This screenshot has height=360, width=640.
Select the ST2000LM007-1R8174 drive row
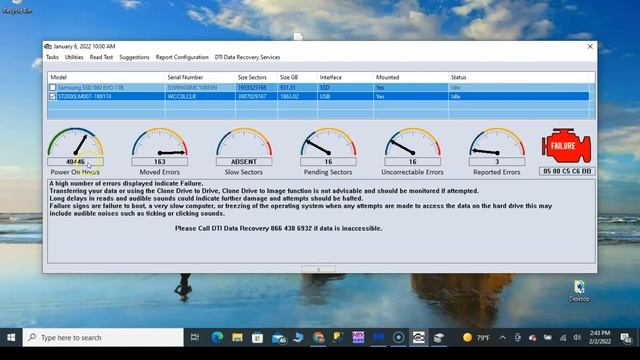click(x=318, y=96)
